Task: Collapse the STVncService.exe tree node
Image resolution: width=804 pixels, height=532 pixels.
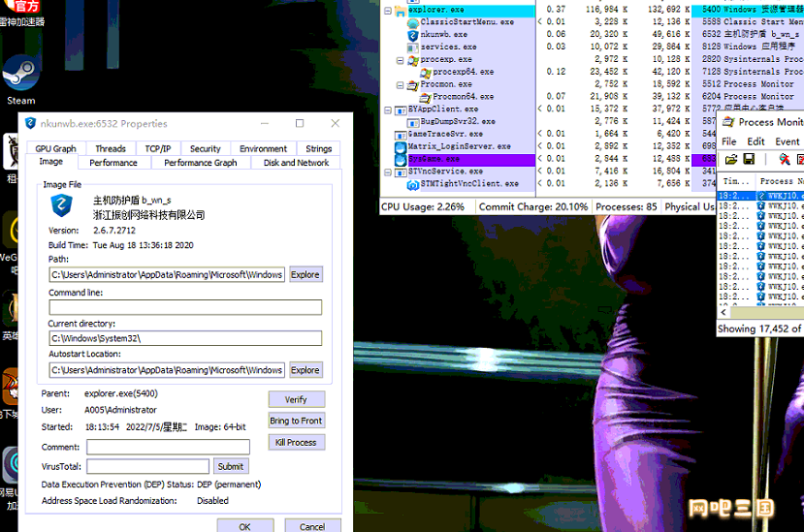Action: [x=388, y=172]
